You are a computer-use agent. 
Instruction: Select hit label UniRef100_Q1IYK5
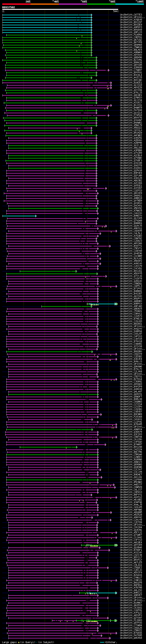click(x=131, y=218)
